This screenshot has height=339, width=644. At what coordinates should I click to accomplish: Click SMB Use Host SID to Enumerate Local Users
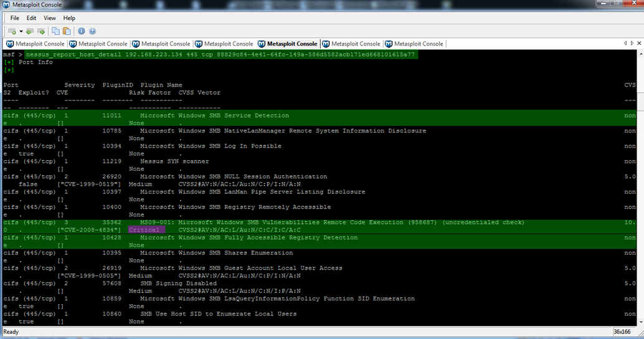pyautogui.click(x=218, y=314)
